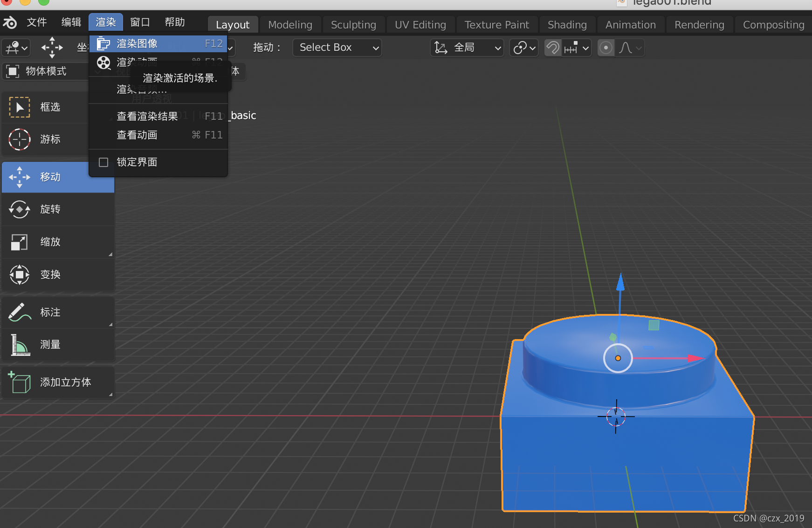The width and height of the screenshot is (812, 528).
Task: Select the 缩放 scale tool
Action: [x=58, y=242]
